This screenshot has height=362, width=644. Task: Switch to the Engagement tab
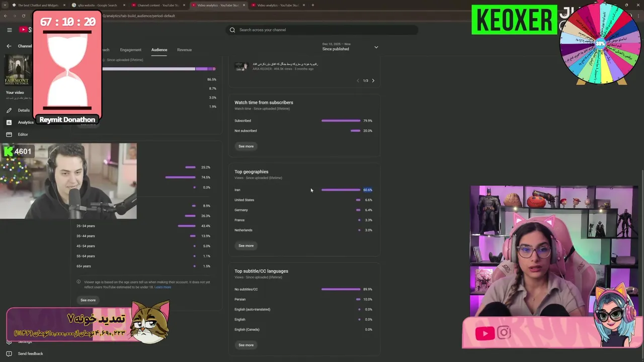coord(131,50)
